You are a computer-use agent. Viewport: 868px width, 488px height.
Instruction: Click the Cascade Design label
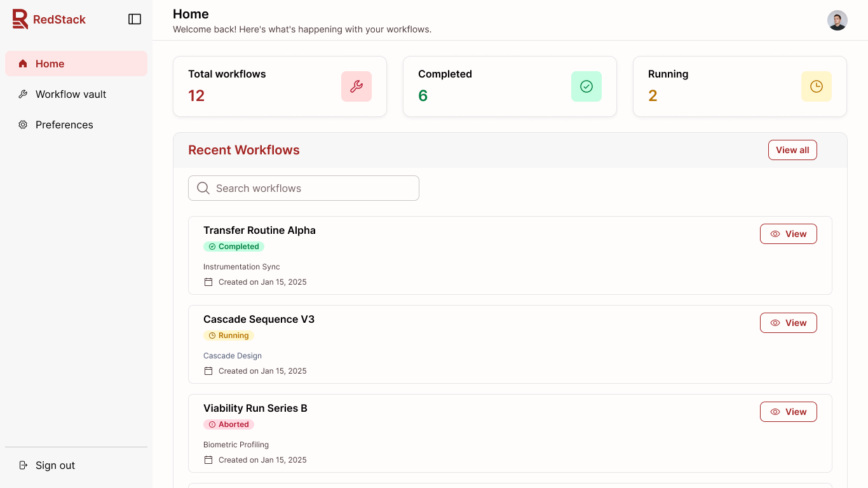click(x=233, y=356)
